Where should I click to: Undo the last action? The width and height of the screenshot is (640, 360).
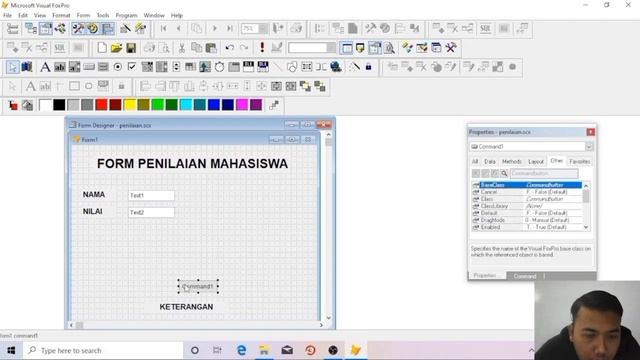(x=229, y=48)
